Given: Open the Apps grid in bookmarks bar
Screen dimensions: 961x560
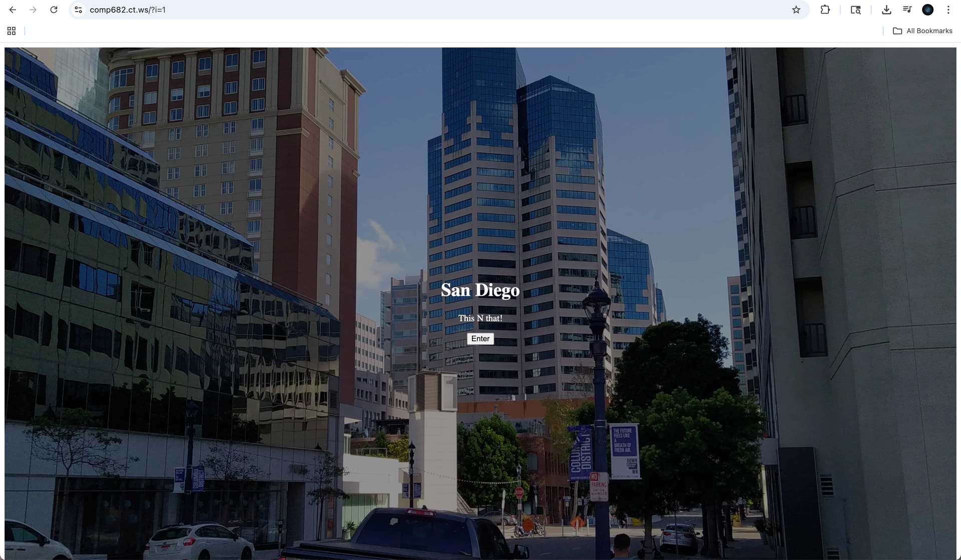Looking at the screenshot, I should (x=12, y=31).
